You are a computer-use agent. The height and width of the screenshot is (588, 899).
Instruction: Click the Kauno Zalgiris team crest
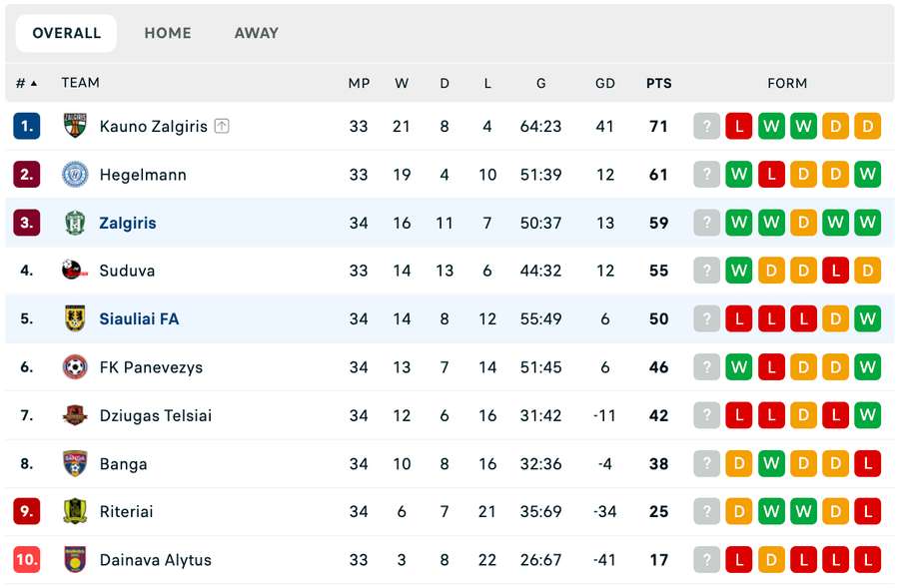(75, 127)
